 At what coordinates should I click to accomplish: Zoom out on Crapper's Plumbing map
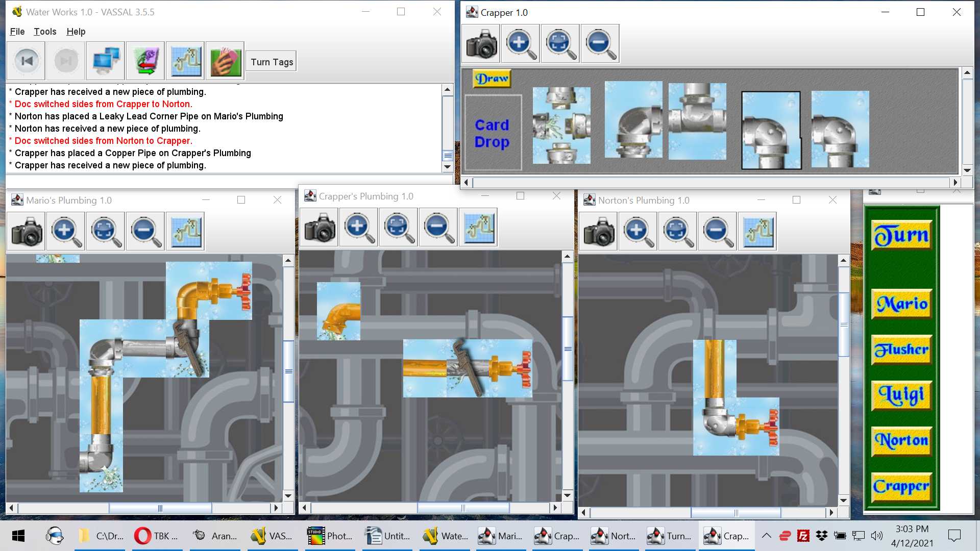(x=439, y=227)
